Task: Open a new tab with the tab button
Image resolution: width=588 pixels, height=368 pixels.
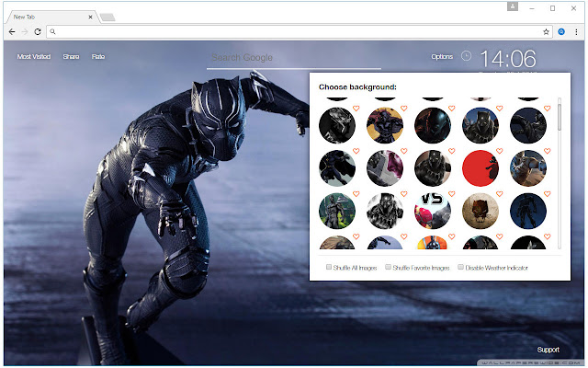Action: point(107,17)
